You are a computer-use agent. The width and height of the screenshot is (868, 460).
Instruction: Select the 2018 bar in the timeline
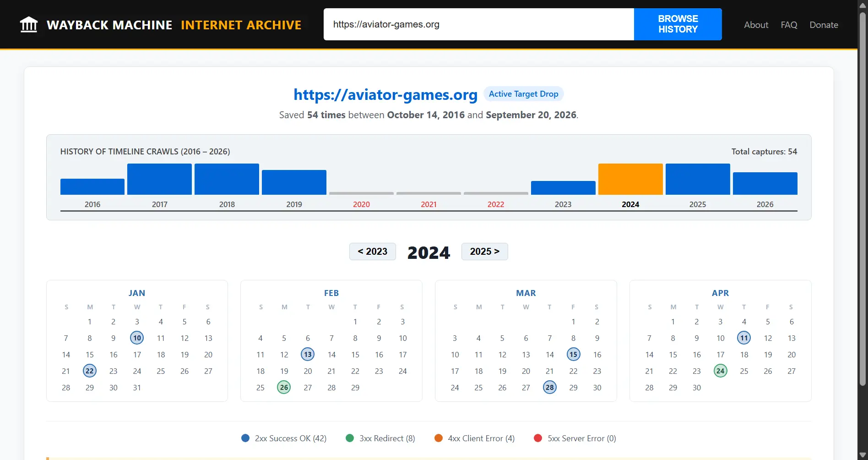[x=227, y=179]
